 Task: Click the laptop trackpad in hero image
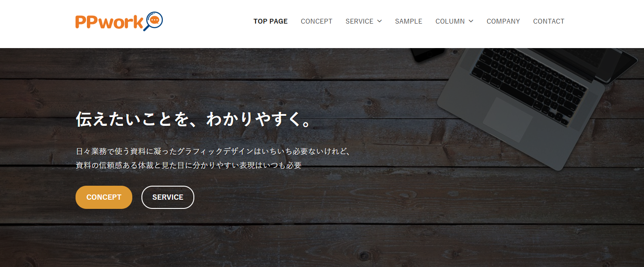coord(508,119)
